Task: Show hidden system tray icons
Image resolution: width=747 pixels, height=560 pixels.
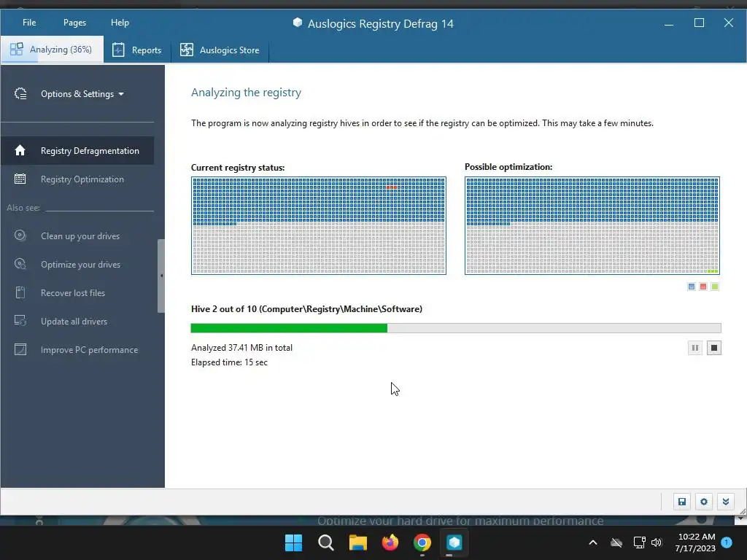Action: coord(593,542)
